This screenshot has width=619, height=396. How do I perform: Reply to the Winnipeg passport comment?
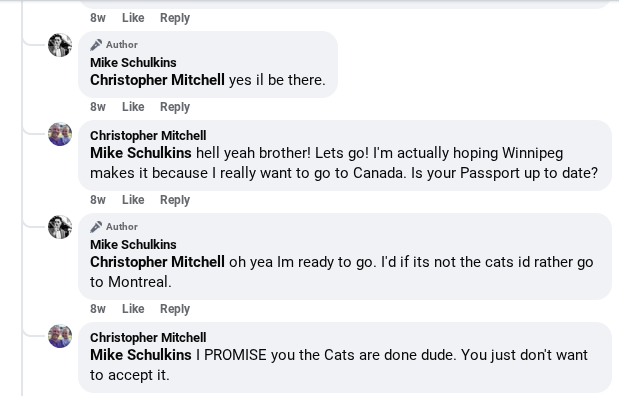tap(175, 200)
